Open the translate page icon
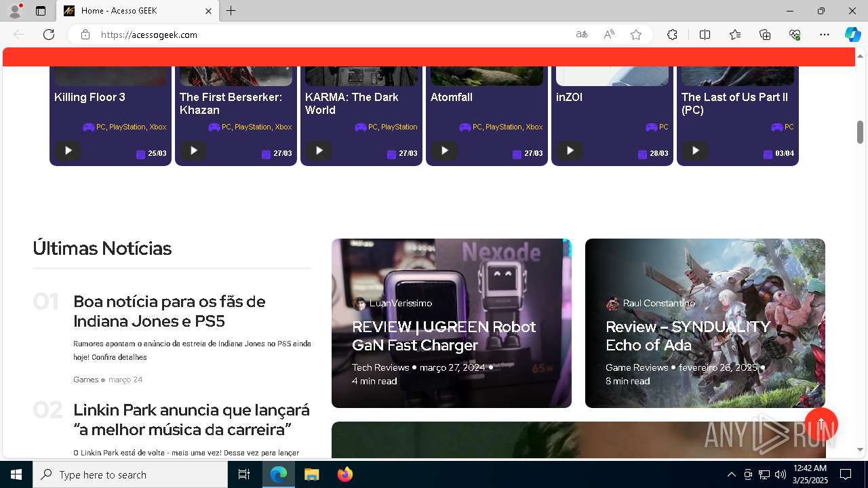868x488 pixels. 582,35
